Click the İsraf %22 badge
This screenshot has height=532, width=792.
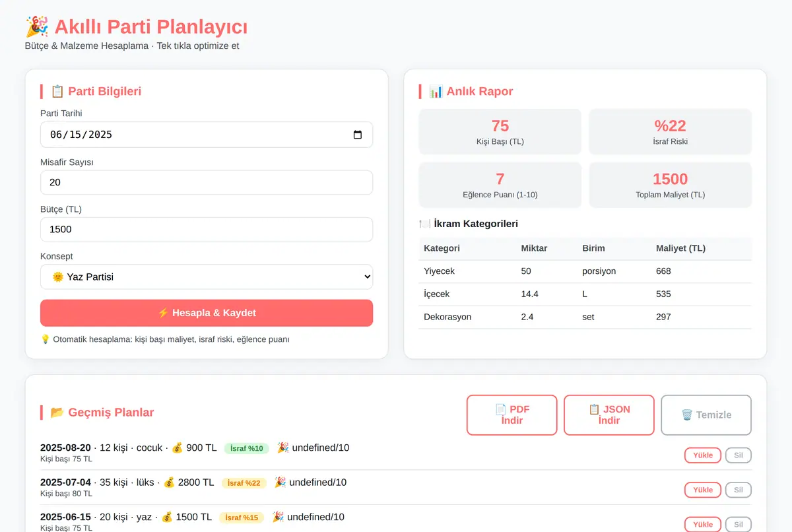pos(244,483)
